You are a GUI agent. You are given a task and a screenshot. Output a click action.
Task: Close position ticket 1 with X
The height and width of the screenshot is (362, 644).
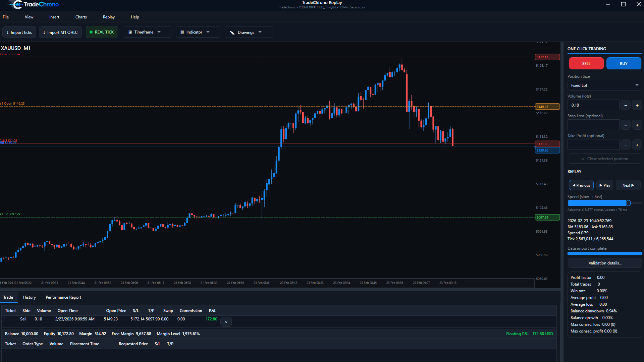pos(226,322)
